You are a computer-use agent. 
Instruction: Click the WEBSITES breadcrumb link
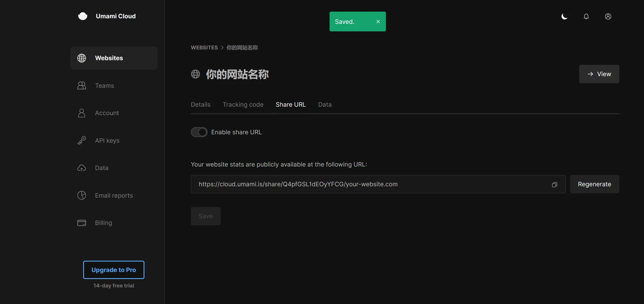tap(204, 48)
